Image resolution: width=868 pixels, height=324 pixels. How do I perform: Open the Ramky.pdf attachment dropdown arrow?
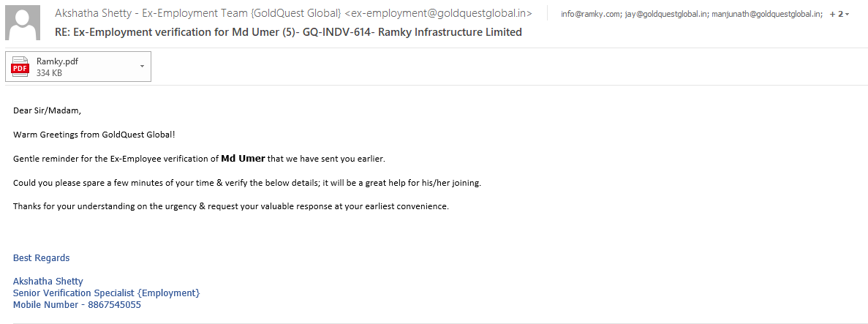point(142,67)
